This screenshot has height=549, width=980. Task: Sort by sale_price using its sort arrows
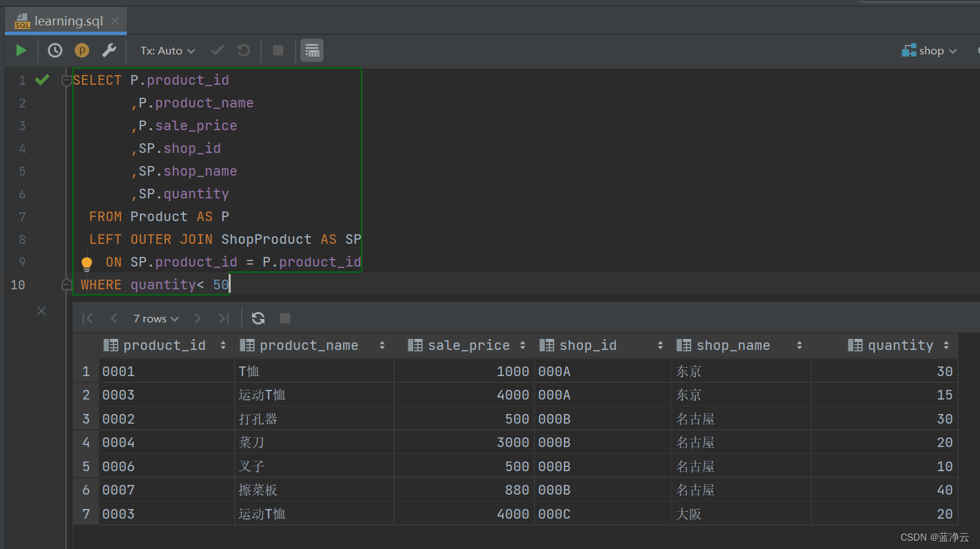click(523, 346)
